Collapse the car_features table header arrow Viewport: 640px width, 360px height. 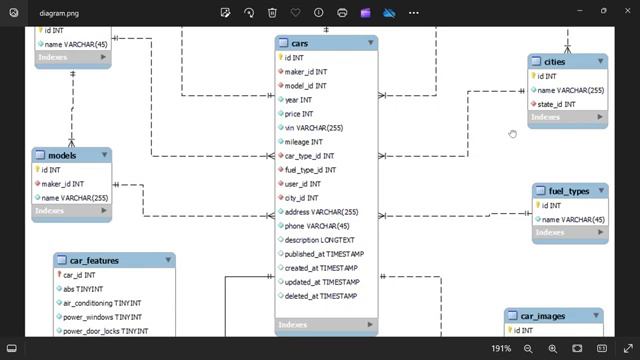(x=168, y=260)
